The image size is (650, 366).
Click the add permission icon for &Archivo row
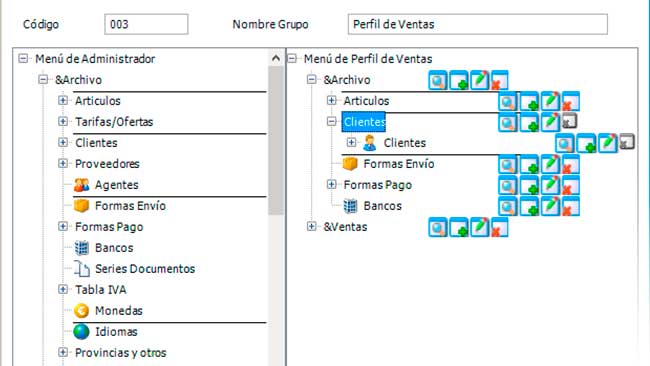pos(459,80)
